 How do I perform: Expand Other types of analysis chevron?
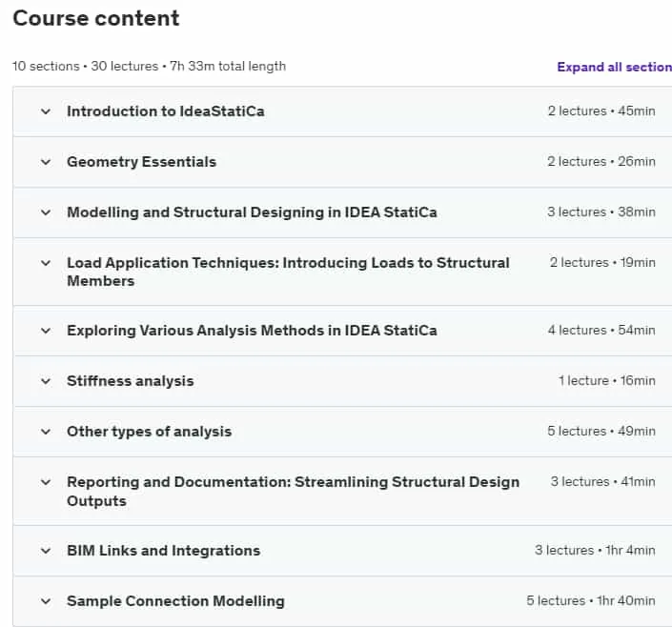46,432
